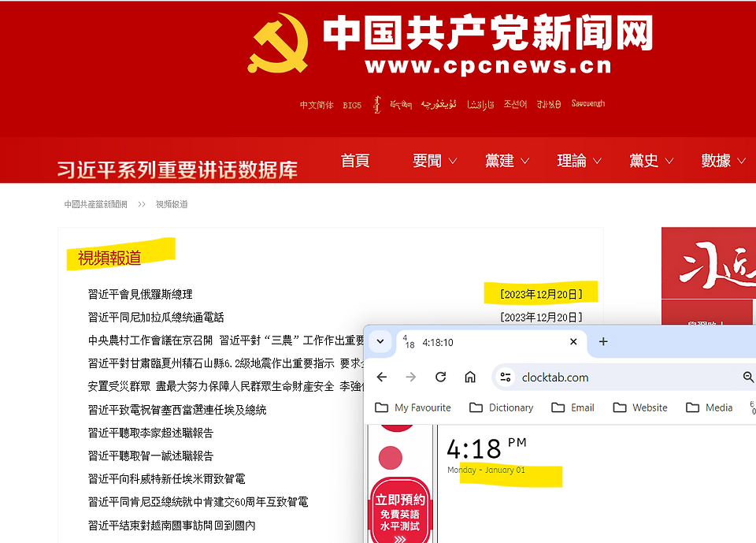756x543 pixels.
Task: Go back in the clocktab browser window
Action: click(x=382, y=377)
